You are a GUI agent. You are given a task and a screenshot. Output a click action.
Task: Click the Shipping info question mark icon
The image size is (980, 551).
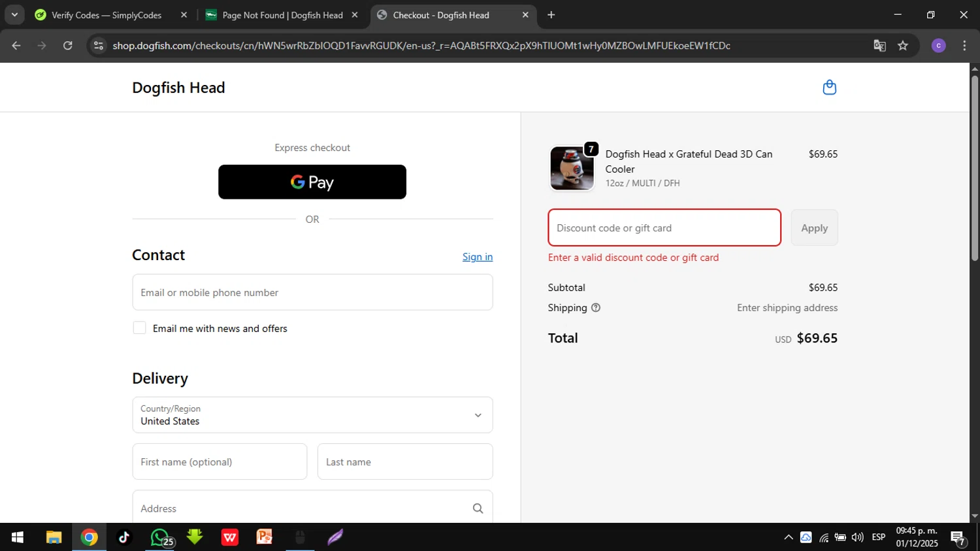point(596,308)
